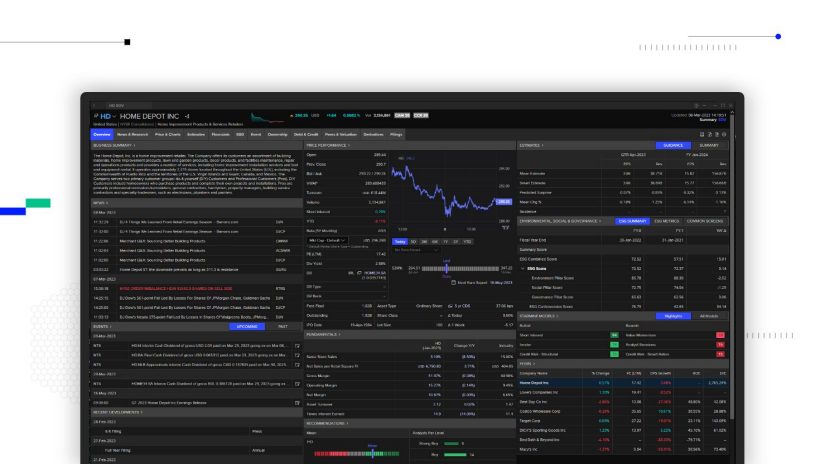Switch to the Common Screens view
The width and height of the screenshot is (825, 464).
(705, 221)
